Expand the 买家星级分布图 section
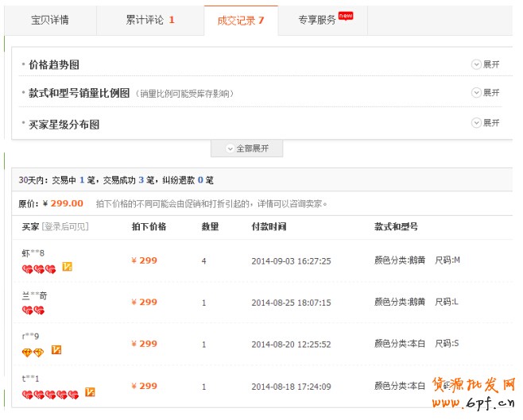Image resolution: width=523 pixels, height=420 pixels. pos(486,123)
